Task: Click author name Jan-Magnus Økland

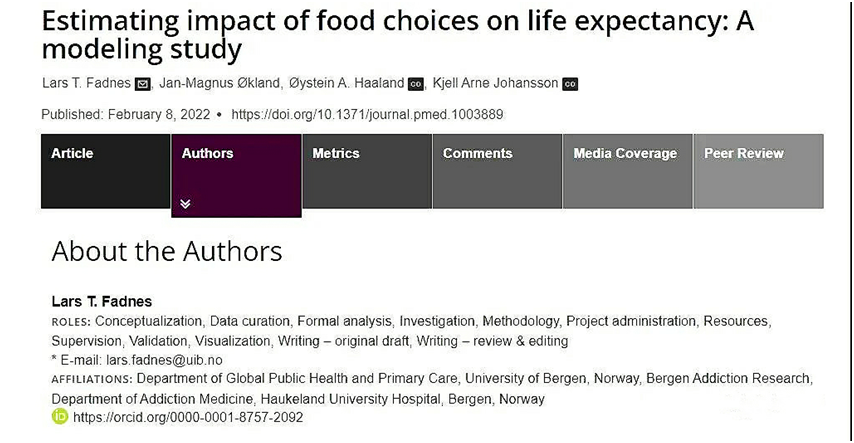Action: 220,83
